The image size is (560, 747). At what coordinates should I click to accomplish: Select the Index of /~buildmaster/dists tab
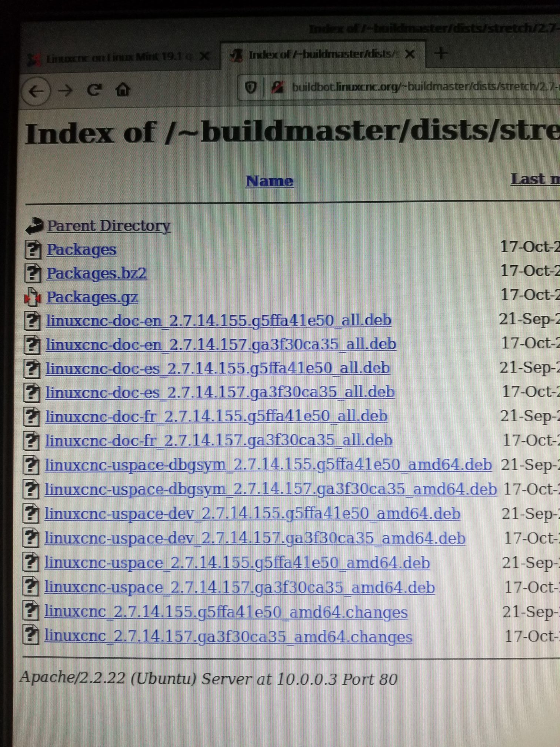323,55
